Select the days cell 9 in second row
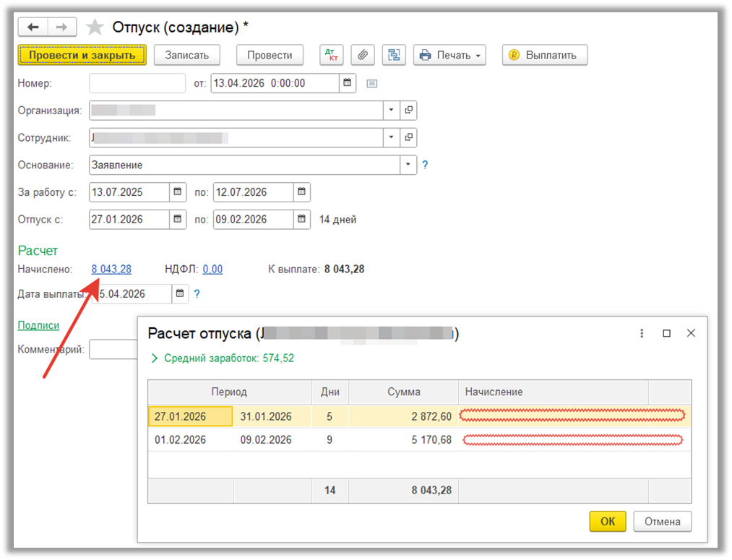This screenshot has height=560, width=732. tap(330, 439)
